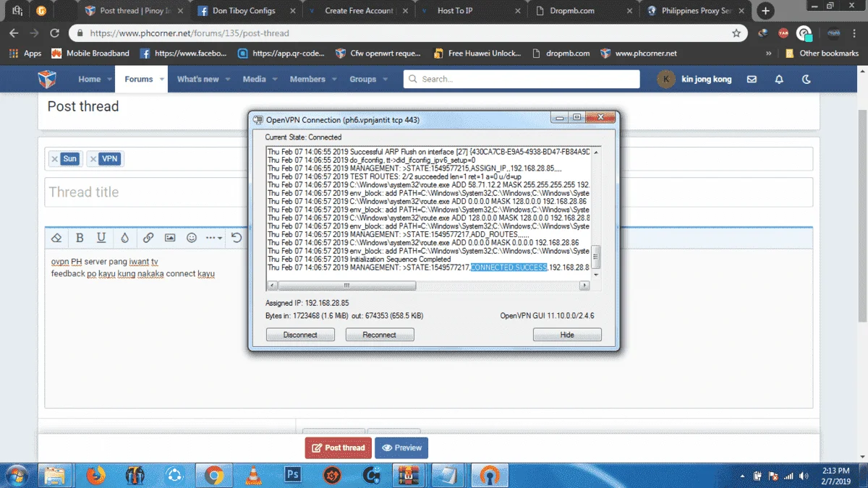Remove the Sun tag
Viewport: 868px width, 488px height.
click(x=54, y=159)
